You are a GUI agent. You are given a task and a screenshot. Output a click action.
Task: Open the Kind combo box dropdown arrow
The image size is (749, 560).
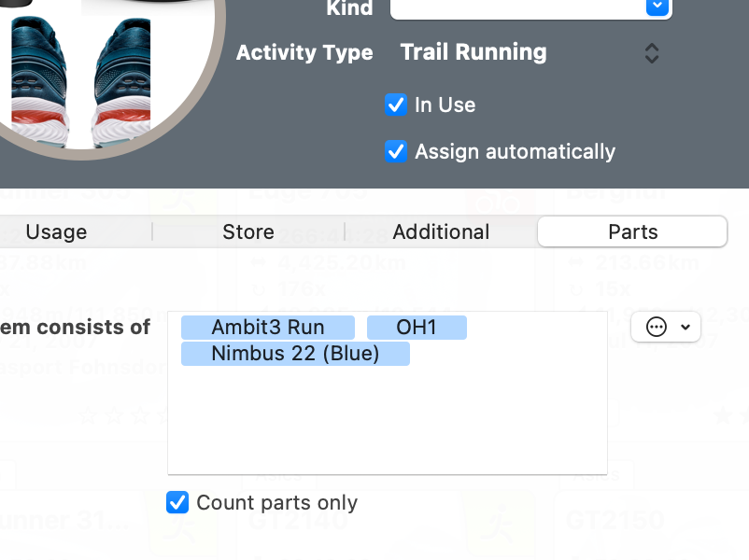tap(657, 7)
